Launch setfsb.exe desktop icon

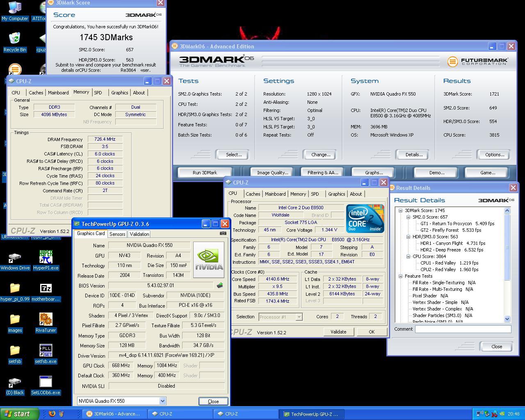pyautogui.click(x=46, y=354)
